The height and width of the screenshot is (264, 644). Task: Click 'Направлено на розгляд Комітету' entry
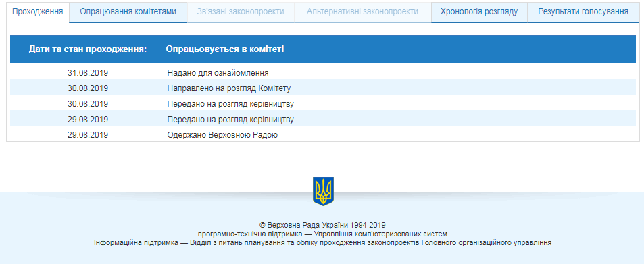[229, 88]
